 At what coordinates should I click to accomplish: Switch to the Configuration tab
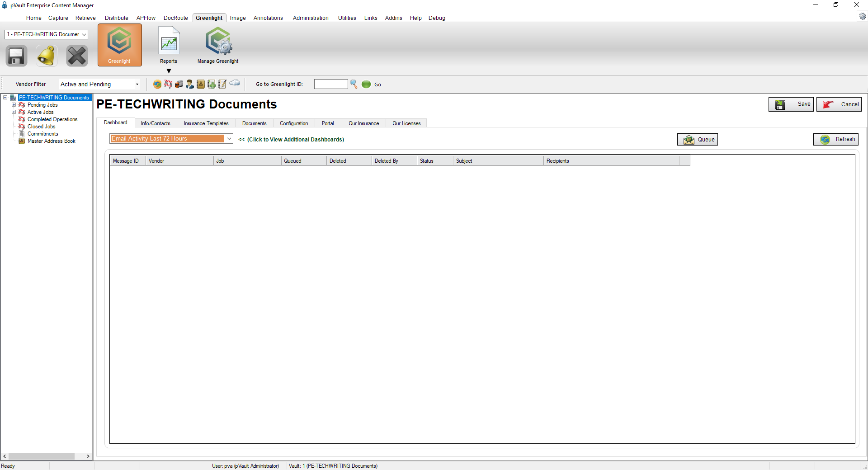click(x=294, y=123)
